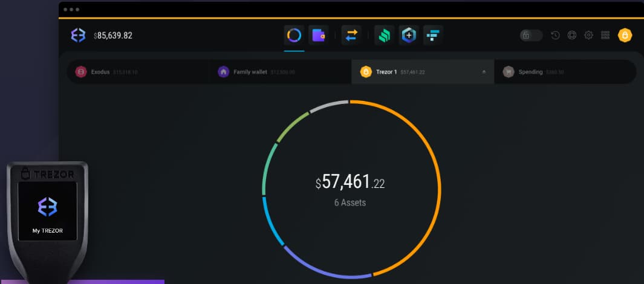
Task: Toggle the wallet lock switch
Action: click(x=531, y=36)
